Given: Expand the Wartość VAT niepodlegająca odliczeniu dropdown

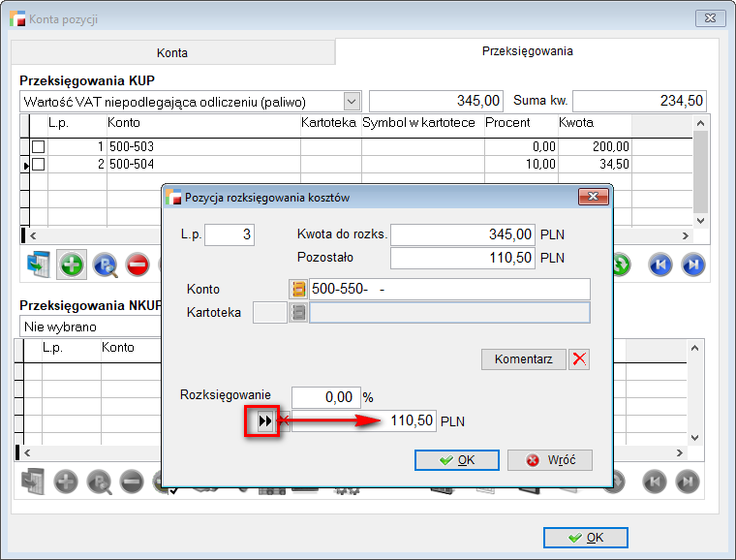Looking at the screenshot, I should [351, 101].
